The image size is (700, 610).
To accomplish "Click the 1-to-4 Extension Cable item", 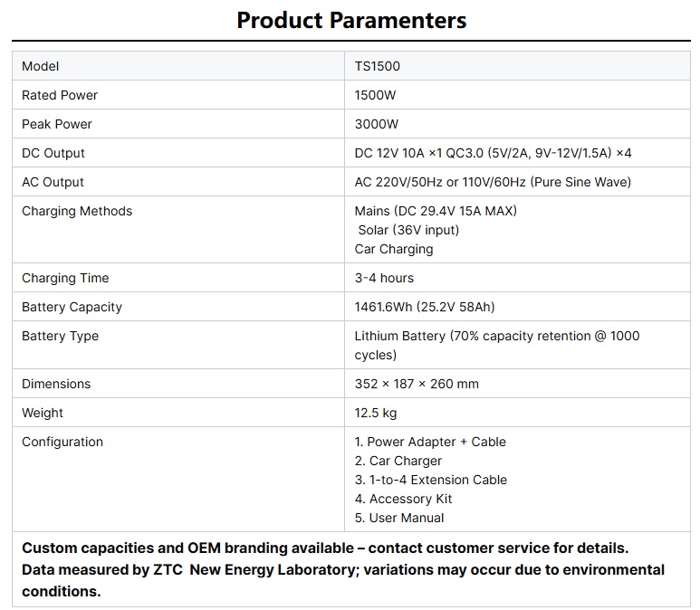I will (x=431, y=480).
